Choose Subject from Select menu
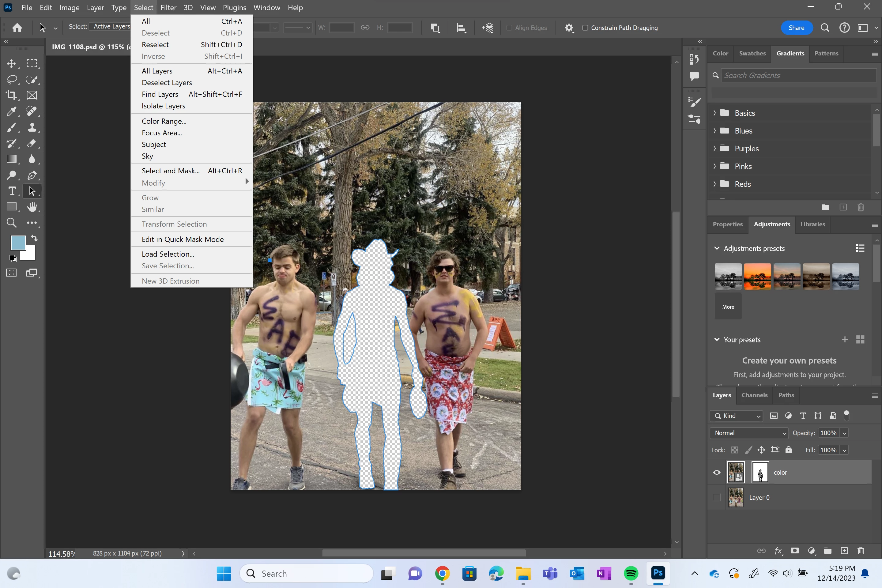882x588 pixels. (154, 144)
